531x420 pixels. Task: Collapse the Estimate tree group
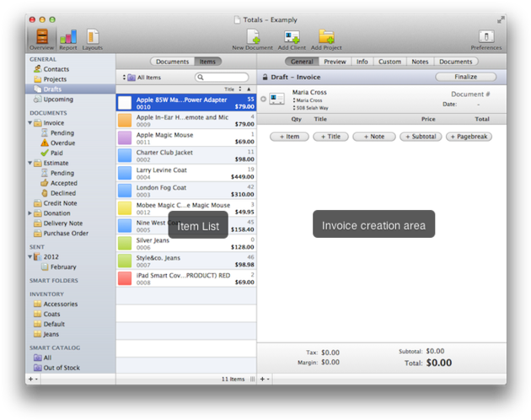point(29,163)
